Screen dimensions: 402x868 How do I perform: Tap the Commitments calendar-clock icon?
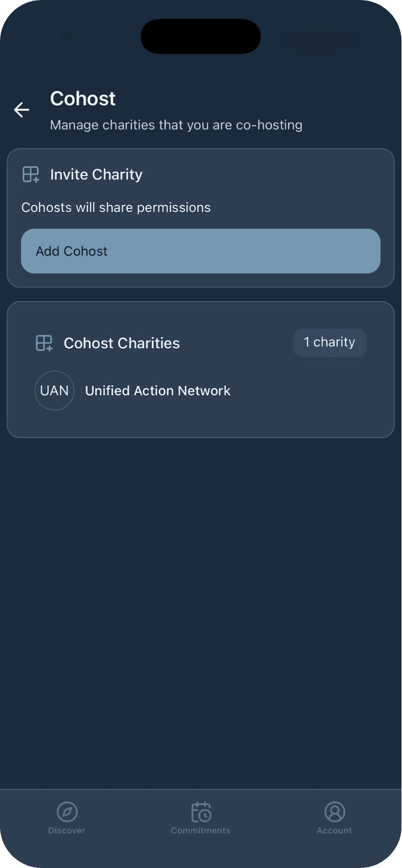click(201, 812)
